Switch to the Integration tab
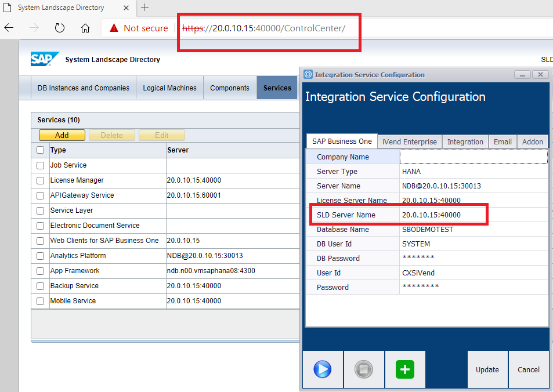Screen dimensions: 553x392 pyautogui.click(x=465, y=141)
